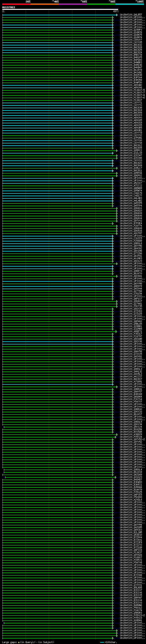Select label UniRef100_A8X941
The image size is (146, 644).
tap(131, 276)
